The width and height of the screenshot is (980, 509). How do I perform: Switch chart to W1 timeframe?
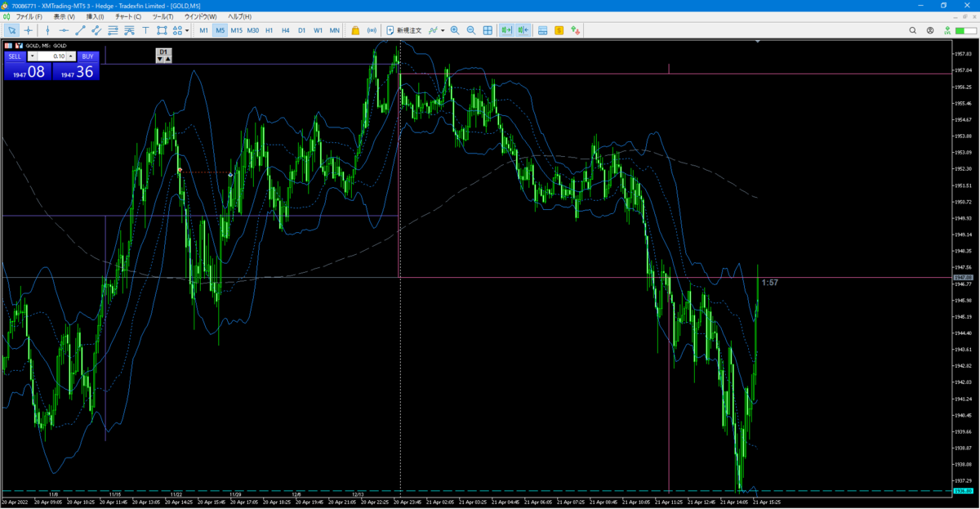pyautogui.click(x=318, y=30)
